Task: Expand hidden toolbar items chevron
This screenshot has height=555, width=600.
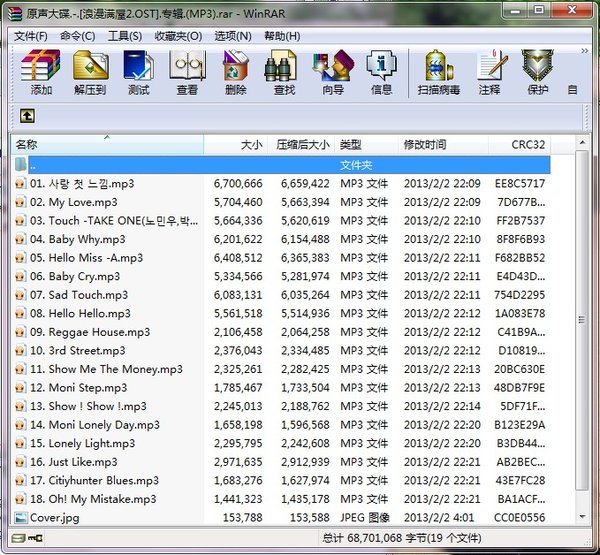Action: click(585, 51)
